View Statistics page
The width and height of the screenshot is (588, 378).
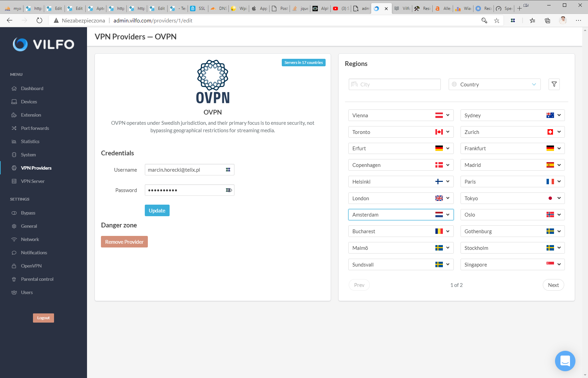(30, 141)
